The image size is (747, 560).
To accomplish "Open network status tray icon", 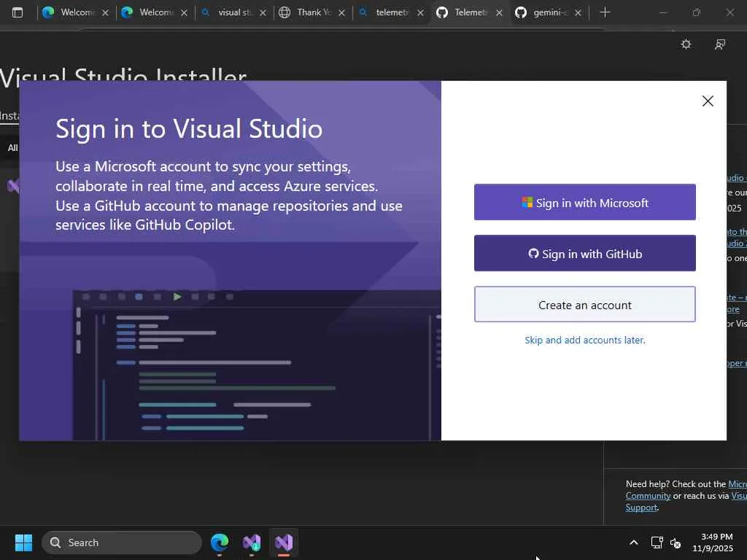I will [657, 542].
